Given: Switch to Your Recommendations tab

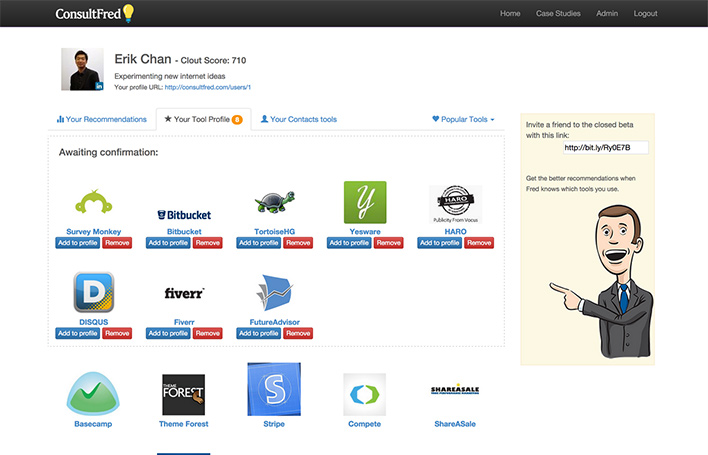Looking at the screenshot, I should pos(102,119).
